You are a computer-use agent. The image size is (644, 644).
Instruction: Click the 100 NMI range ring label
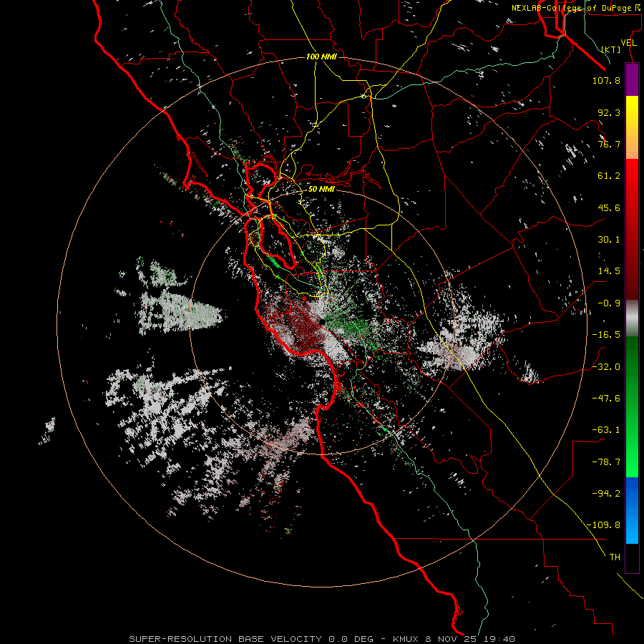click(x=321, y=57)
